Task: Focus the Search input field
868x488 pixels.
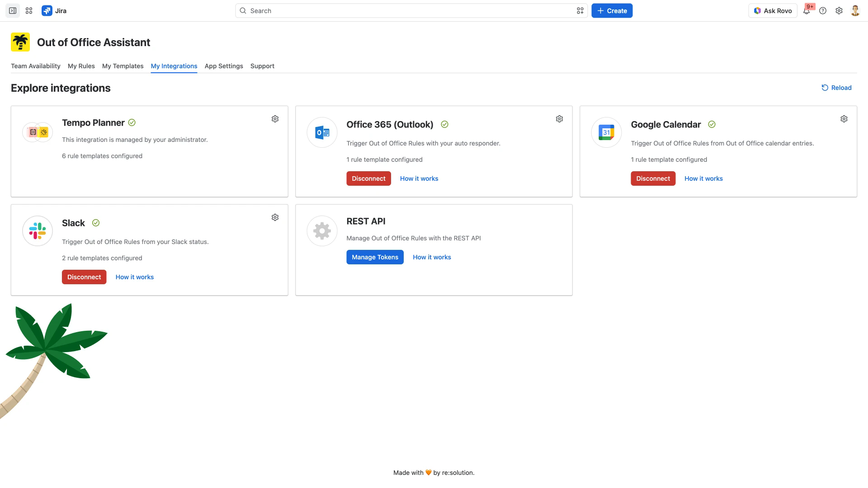Action: [x=411, y=11]
